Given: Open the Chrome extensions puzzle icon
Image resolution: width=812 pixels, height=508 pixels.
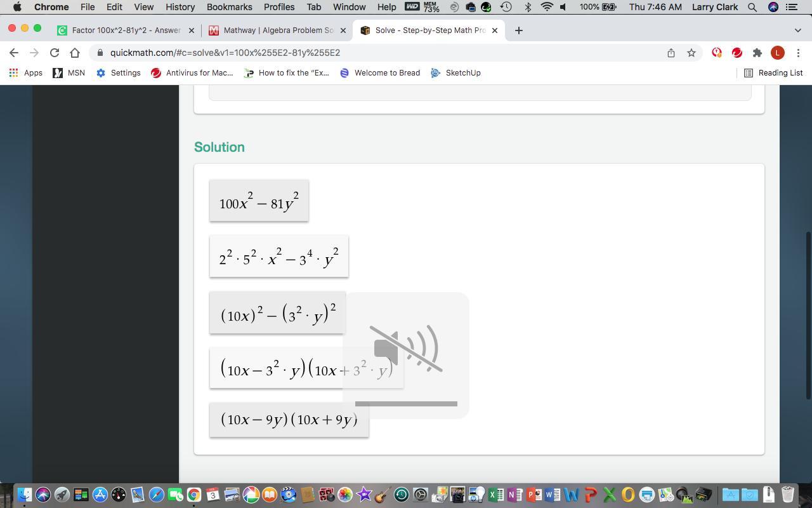Looking at the screenshot, I should point(757,53).
